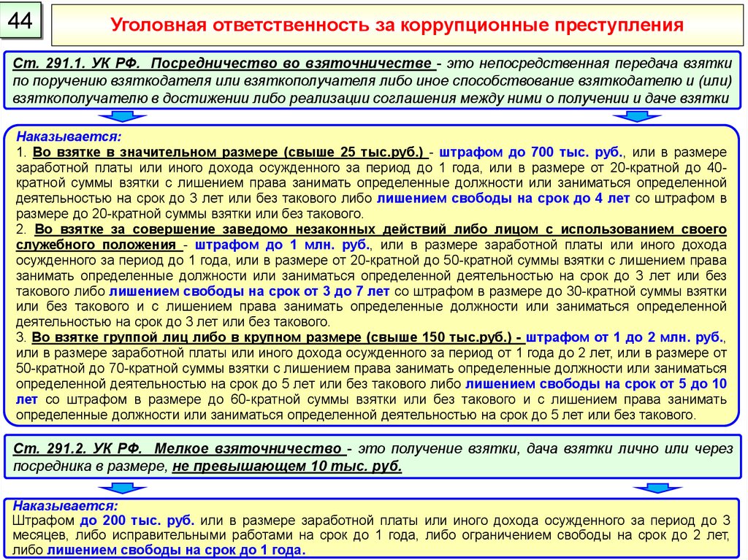Click blue text "лишением свободы на срок до 4 лет"

pos(503,199)
